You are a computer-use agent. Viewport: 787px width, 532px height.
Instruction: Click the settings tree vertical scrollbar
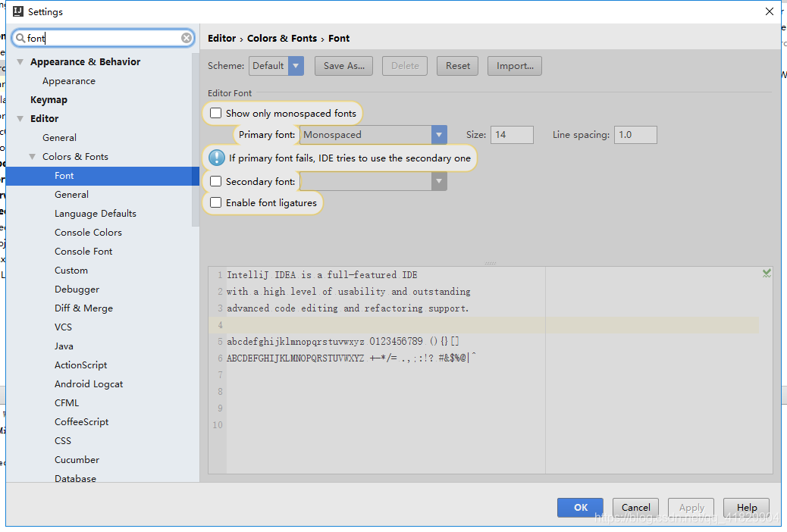pos(196,140)
